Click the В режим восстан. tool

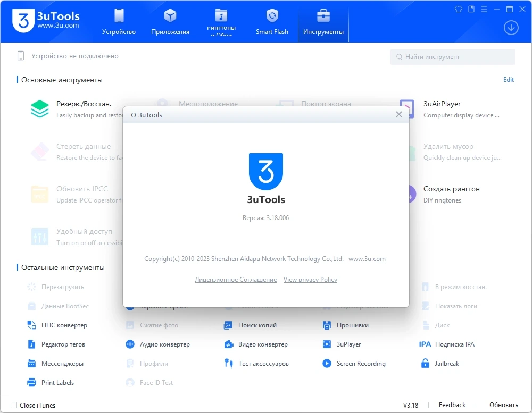click(x=454, y=287)
